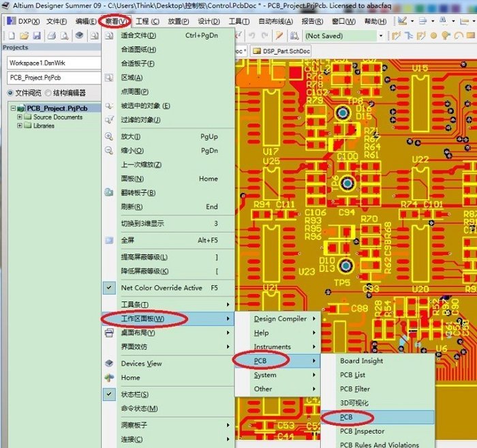This screenshot has width=477, height=448.
Task: Open the 文件(F) menu
Action: pos(57,21)
